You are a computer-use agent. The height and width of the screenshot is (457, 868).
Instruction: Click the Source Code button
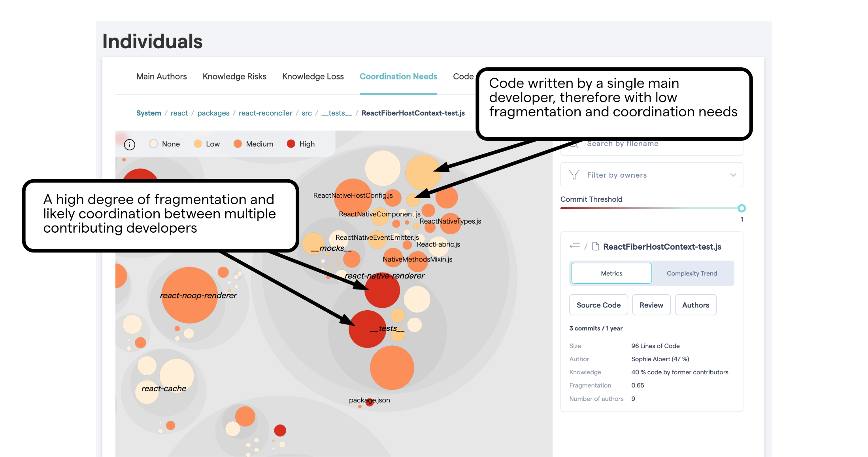[x=598, y=305]
